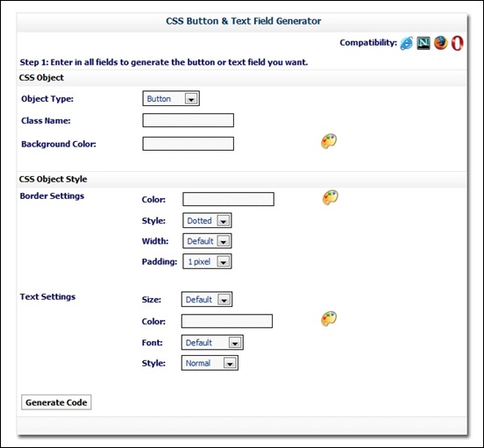The height and width of the screenshot is (448, 484).
Task: Focus the Background Color input field
Action: [188, 144]
